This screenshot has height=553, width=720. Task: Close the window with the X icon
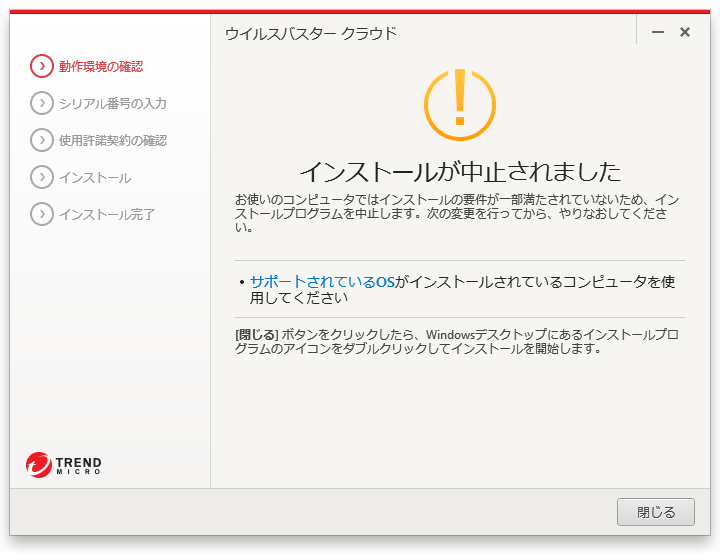point(685,32)
